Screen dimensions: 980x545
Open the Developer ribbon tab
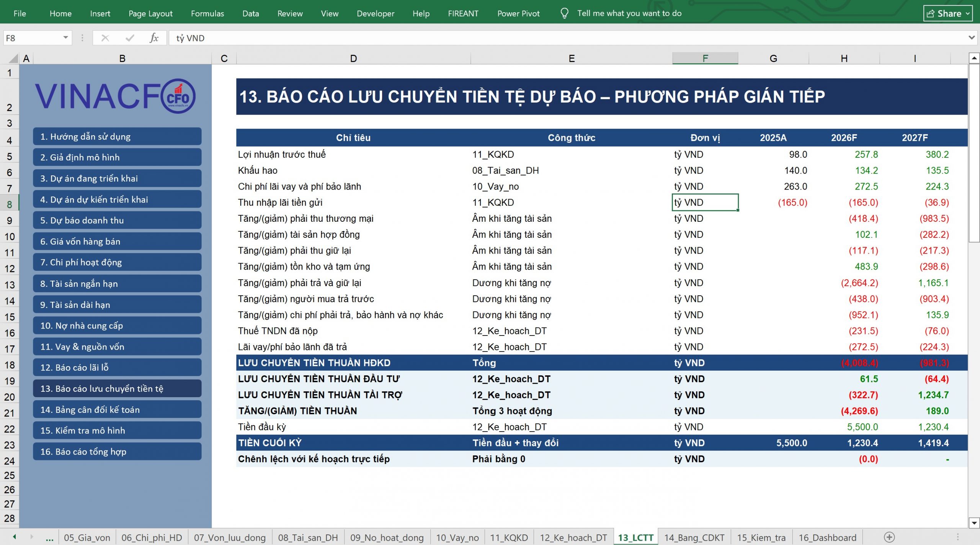[x=376, y=13]
